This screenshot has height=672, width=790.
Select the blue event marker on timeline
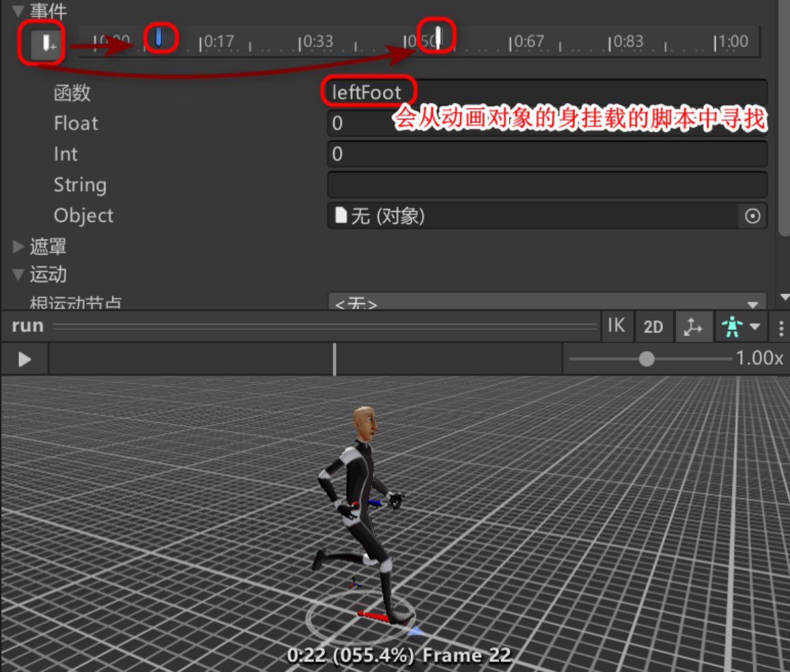[x=158, y=37]
